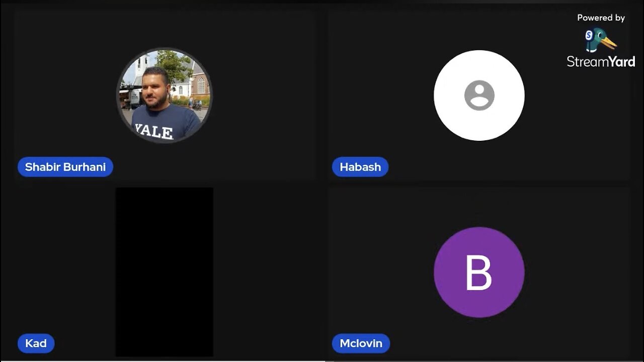Click the Shabir Burhani name label
The width and height of the screenshot is (644, 362).
pos(65,167)
